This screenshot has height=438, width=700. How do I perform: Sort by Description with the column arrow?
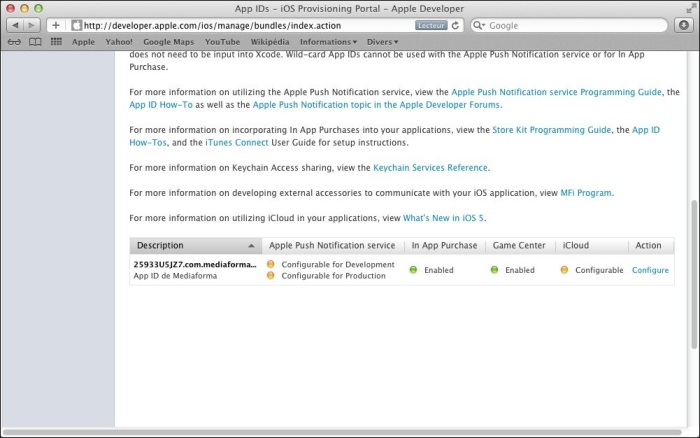[x=251, y=246]
